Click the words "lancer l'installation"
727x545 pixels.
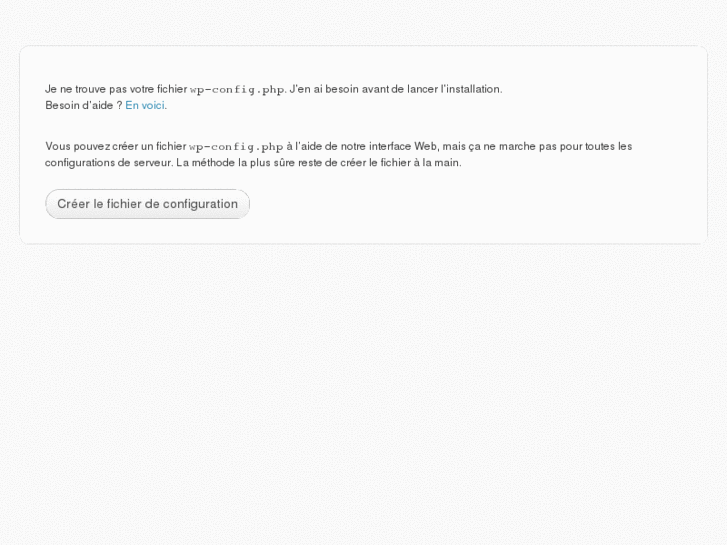[x=460, y=89]
